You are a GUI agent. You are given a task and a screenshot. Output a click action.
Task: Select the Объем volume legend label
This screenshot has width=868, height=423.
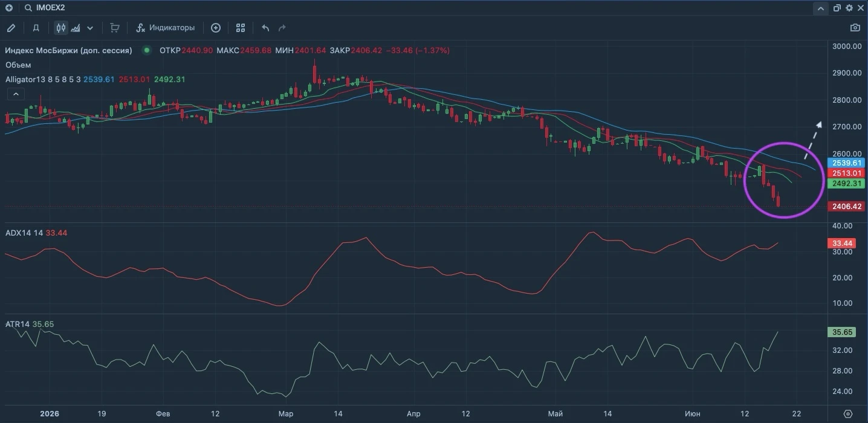18,65
